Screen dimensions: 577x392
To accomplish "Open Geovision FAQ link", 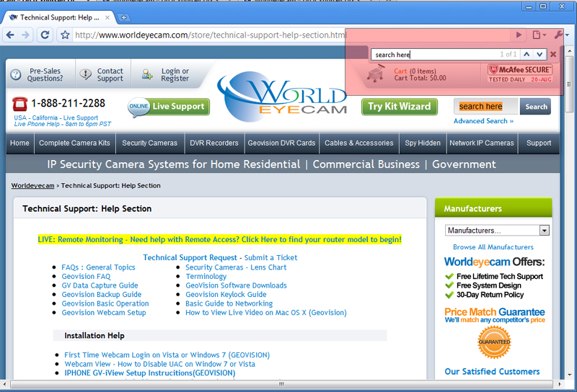I will coord(86,277).
